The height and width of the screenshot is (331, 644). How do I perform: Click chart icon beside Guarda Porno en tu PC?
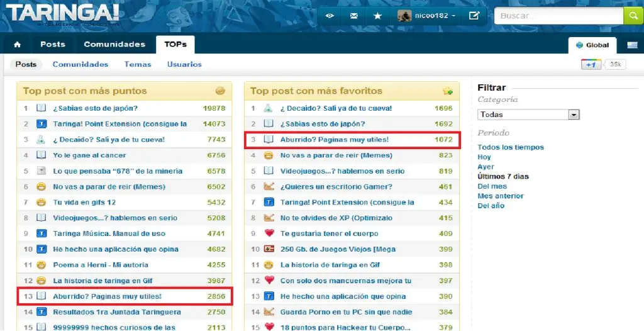coord(269,312)
